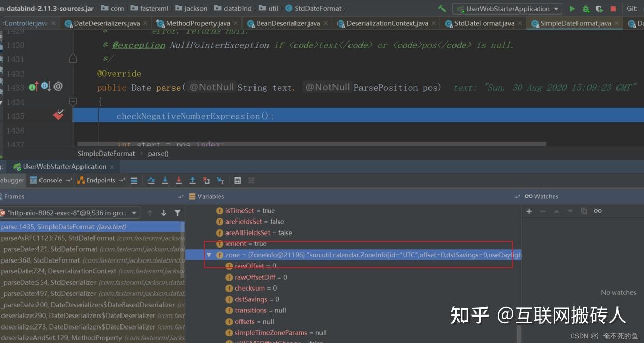Click the Force Step Into red arrow icon
The height and width of the screenshot is (343, 644).
[179, 180]
